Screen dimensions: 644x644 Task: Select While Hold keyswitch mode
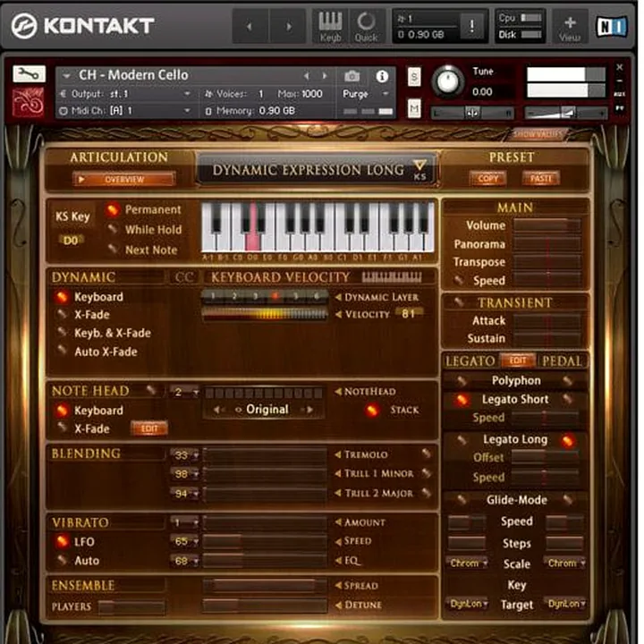point(112,229)
